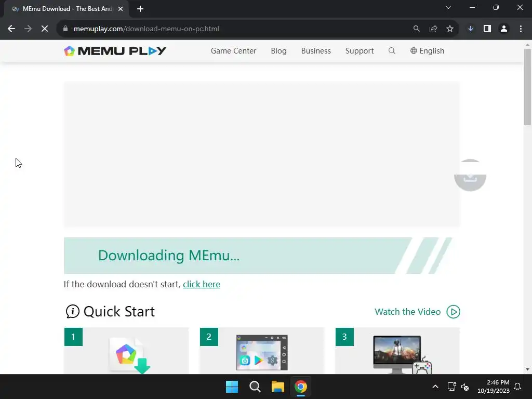Open clock and date panel

(x=494, y=387)
